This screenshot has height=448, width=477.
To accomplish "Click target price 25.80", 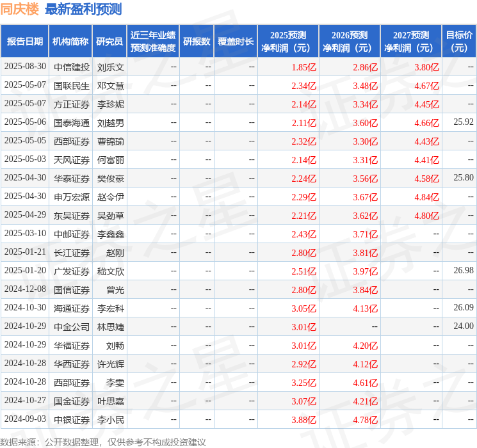I will tap(464, 178).
